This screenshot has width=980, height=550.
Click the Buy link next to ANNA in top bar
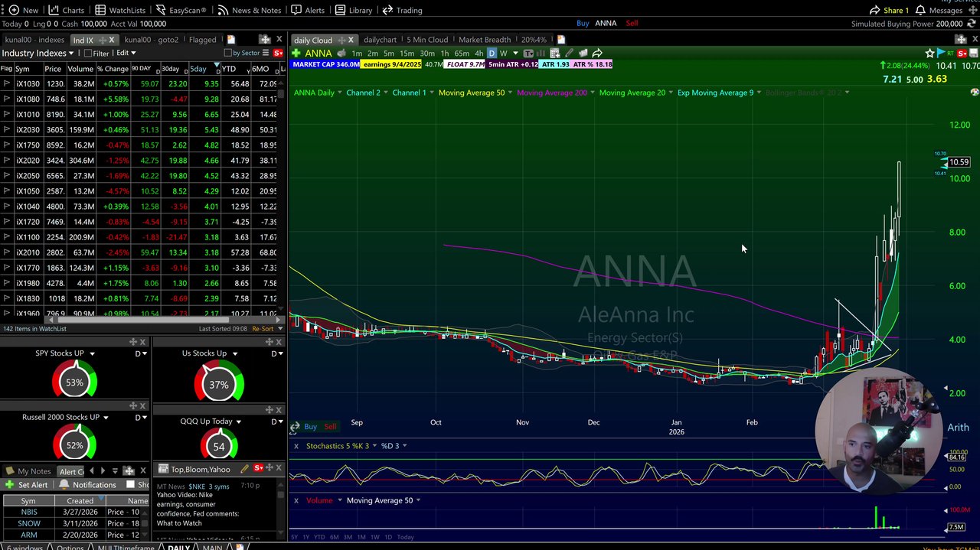click(x=583, y=23)
